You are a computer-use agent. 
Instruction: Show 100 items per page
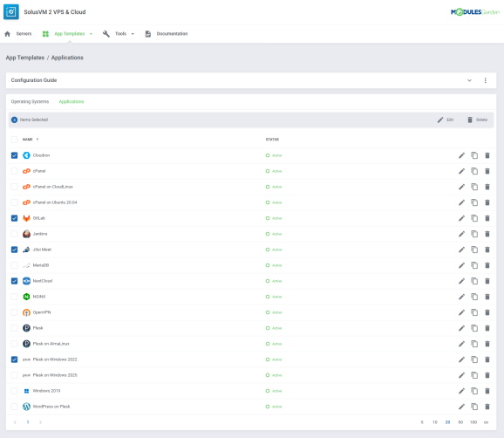pyautogui.click(x=473, y=422)
